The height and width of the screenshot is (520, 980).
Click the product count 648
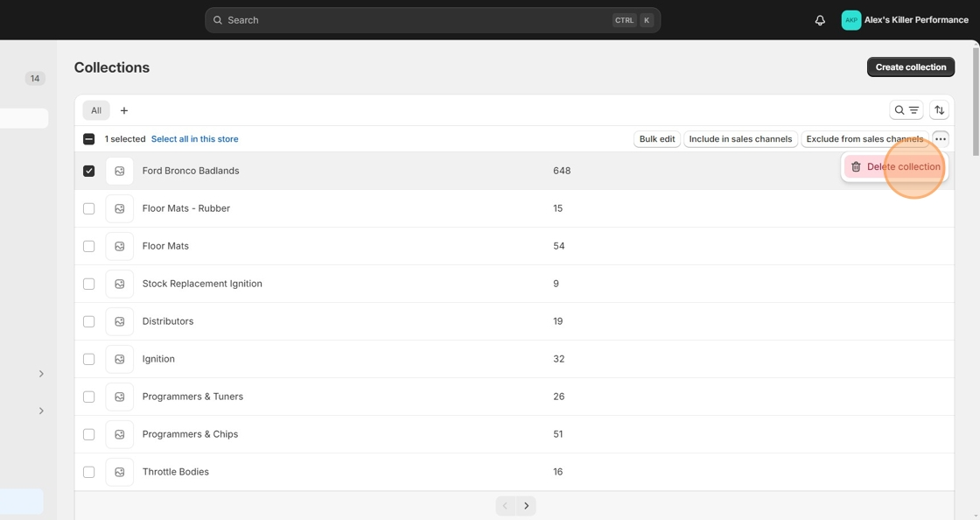click(562, 171)
